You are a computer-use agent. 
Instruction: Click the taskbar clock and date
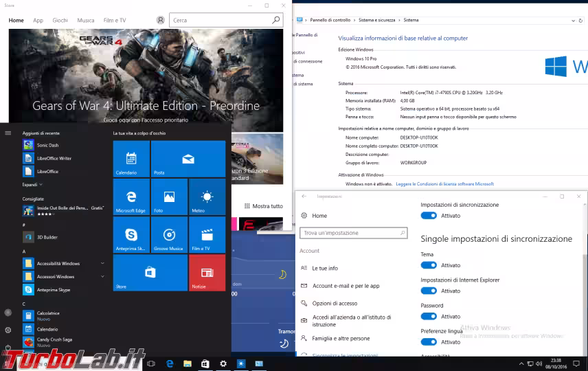click(x=556, y=363)
